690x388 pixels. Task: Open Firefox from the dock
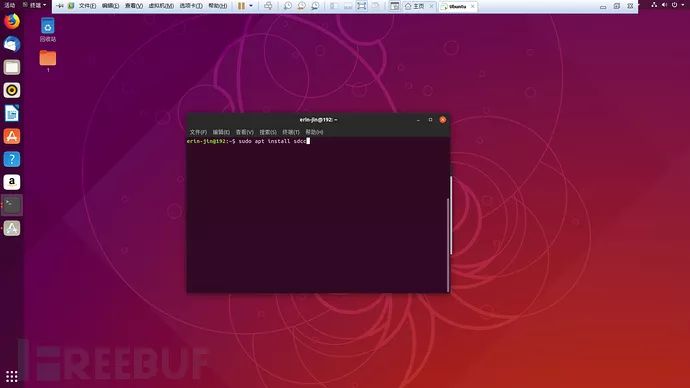click(12, 21)
